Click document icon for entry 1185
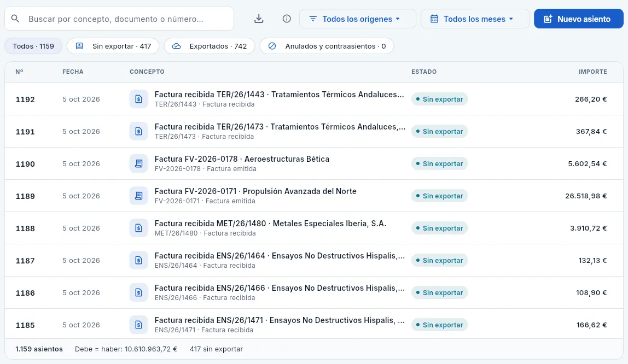This screenshot has height=364, width=628. click(x=138, y=325)
